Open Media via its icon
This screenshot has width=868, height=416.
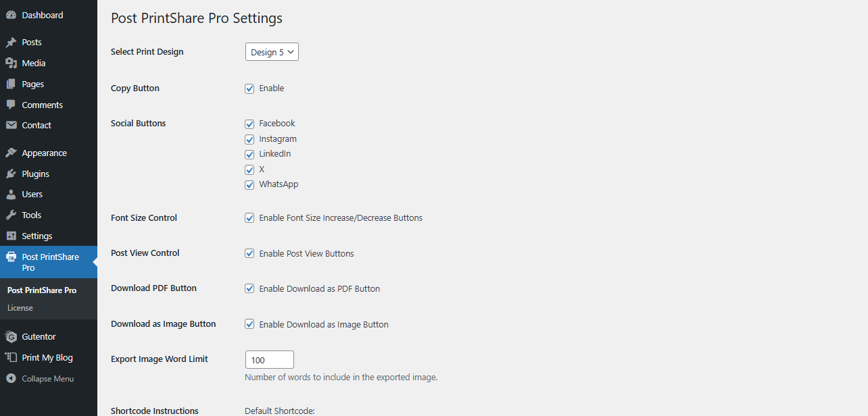pos(11,63)
